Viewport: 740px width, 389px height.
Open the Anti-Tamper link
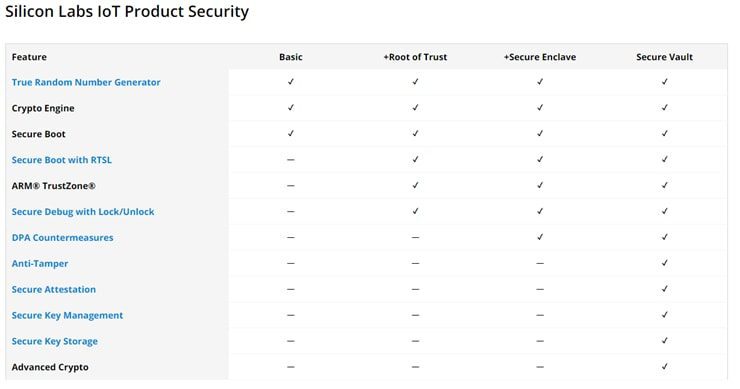[x=40, y=264]
